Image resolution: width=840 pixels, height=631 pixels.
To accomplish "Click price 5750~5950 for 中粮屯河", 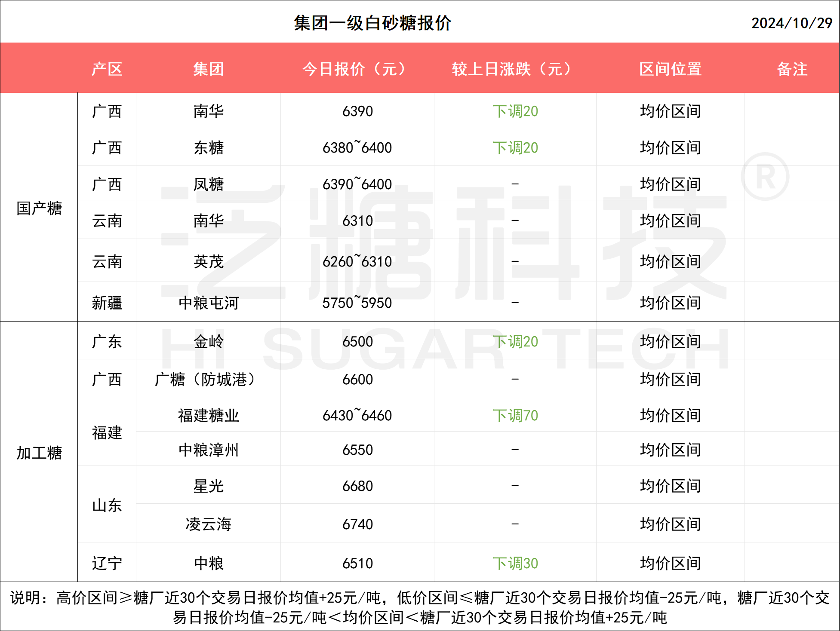I will [x=357, y=303].
